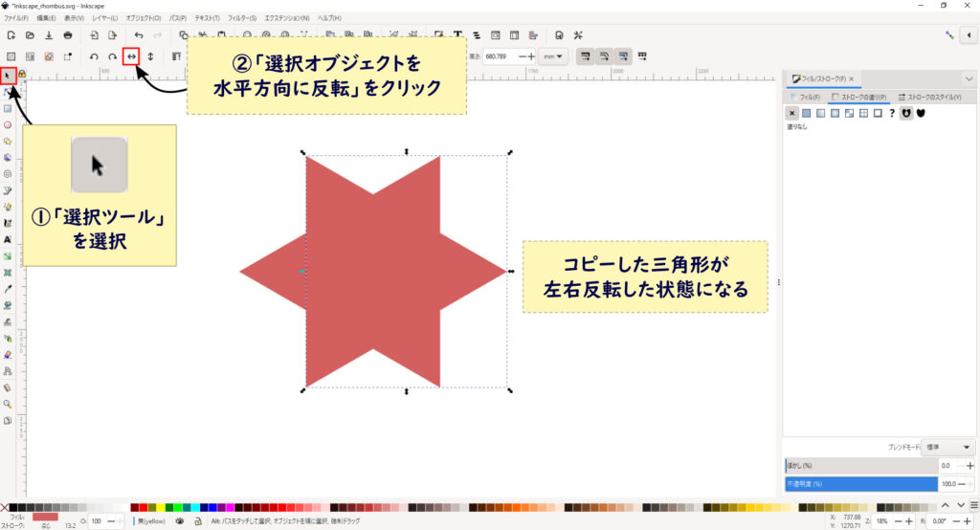The height and width of the screenshot is (530, 980).
Task: Increase blur value with plus button
Action: click(x=970, y=466)
